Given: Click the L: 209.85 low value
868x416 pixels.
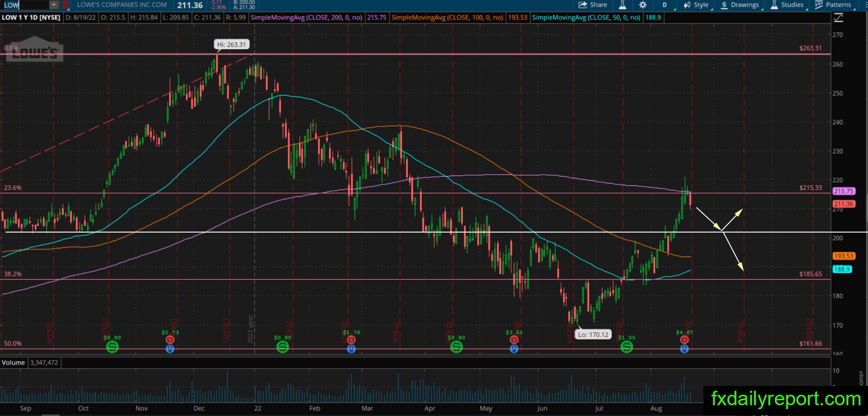Looking at the screenshot, I should click(x=176, y=18).
